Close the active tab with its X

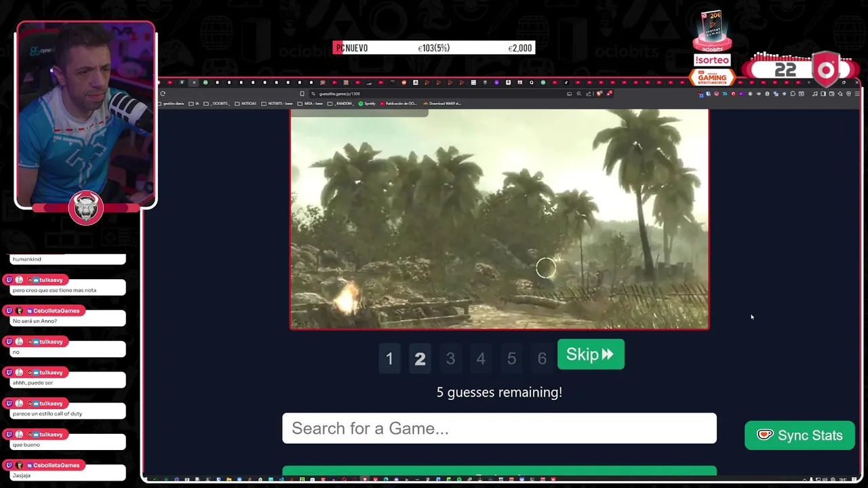pos(194,82)
